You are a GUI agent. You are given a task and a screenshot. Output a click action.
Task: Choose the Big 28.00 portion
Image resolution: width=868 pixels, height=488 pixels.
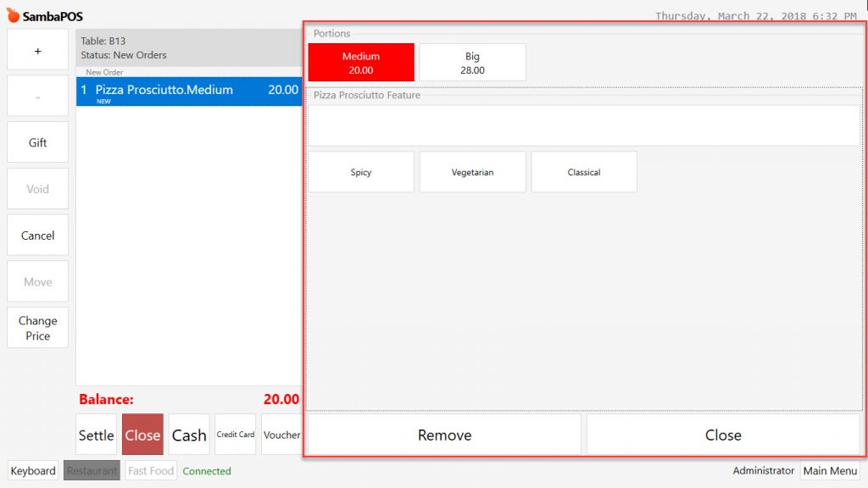pyautogui.click(x=472, y=63)
